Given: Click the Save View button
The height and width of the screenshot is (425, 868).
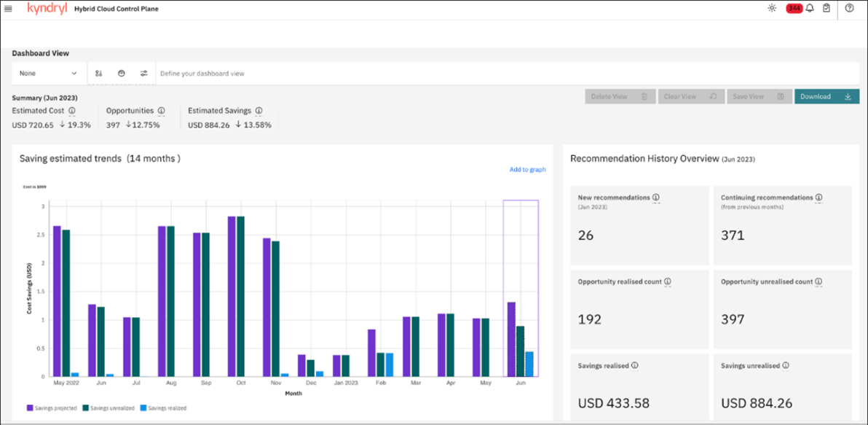Looking at the screenshot, I should (759, 96).
